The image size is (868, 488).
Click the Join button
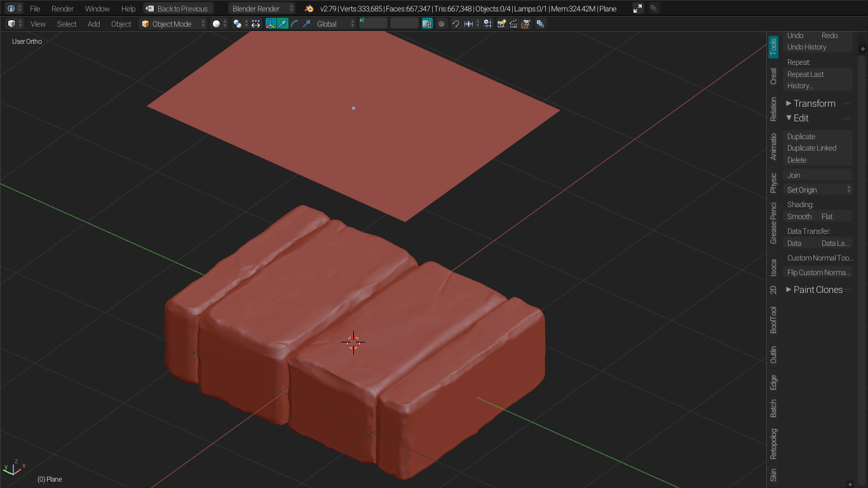tap(818, 175)
